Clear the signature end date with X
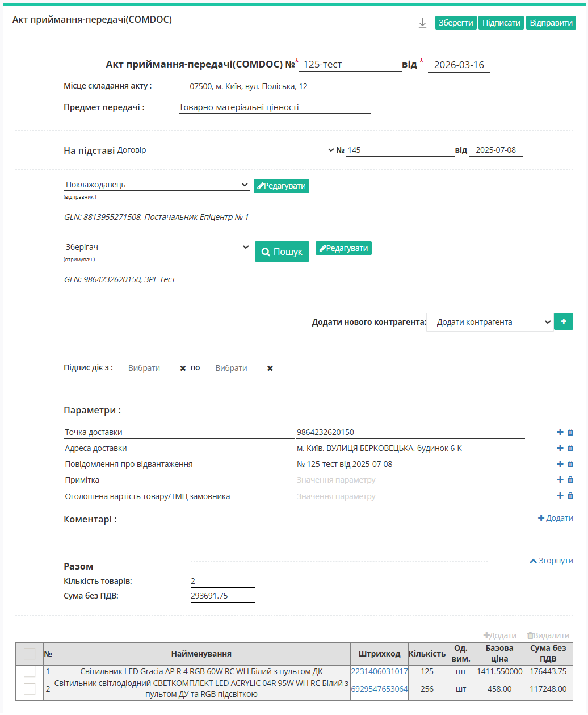The image size is (588, 715). 270,369
